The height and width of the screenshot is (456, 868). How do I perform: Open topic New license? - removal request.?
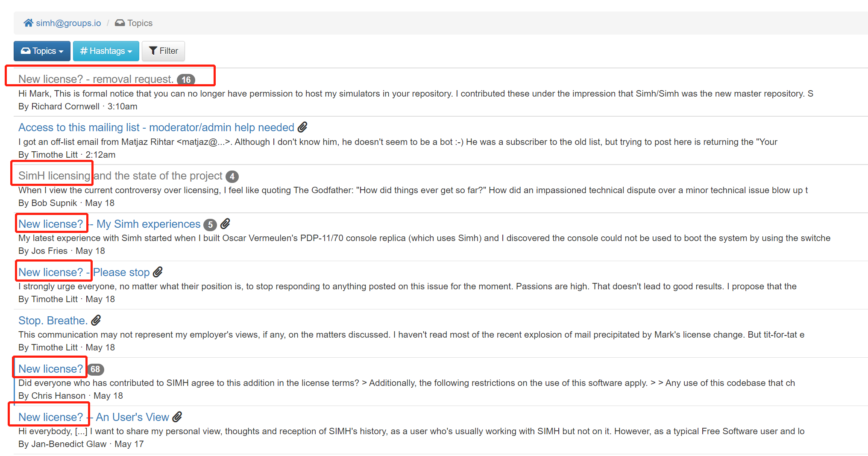[96, 79]
